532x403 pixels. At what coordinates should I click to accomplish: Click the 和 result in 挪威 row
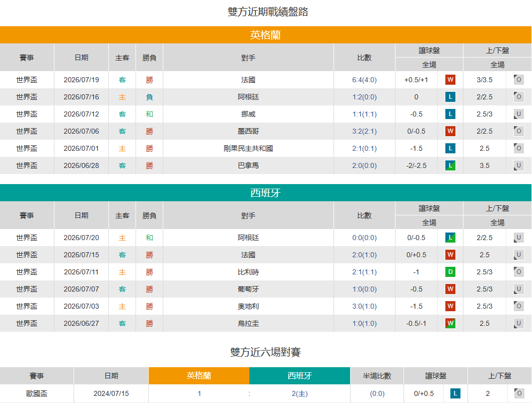[x=149, y=114]
